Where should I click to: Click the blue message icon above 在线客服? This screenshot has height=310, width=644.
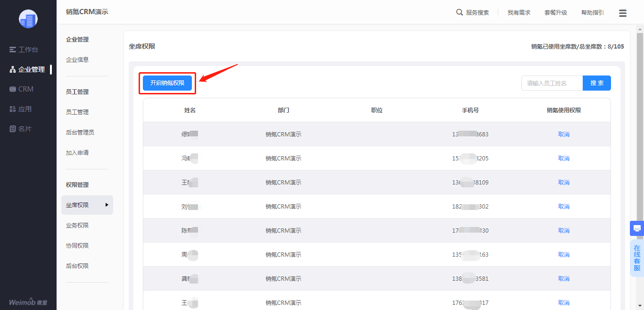637,228
